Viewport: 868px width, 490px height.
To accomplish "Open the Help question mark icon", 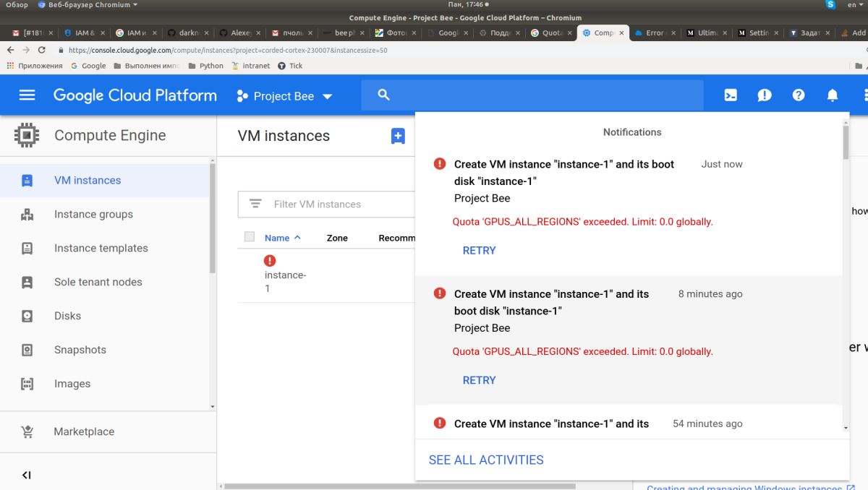I will [x=799, y=95].
